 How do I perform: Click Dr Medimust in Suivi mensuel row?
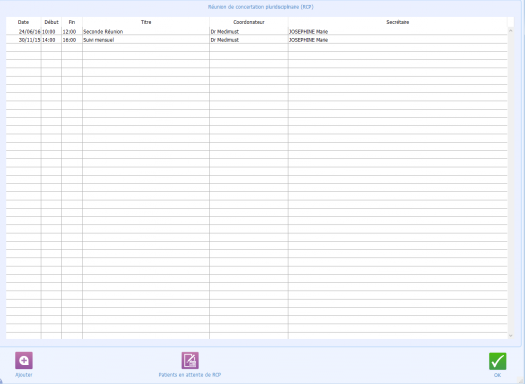225,40
